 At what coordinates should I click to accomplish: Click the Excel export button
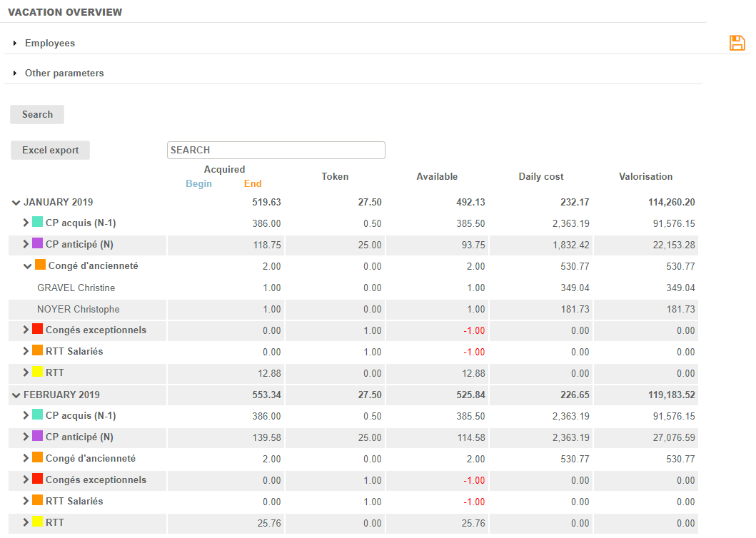[50, 151]
